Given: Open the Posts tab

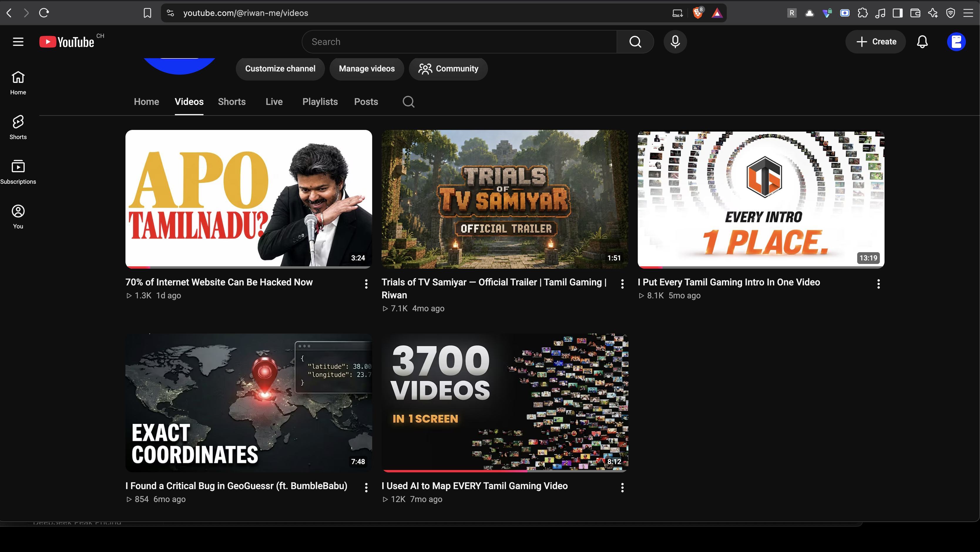Looking at the screenshot, I should coord(366,102).
